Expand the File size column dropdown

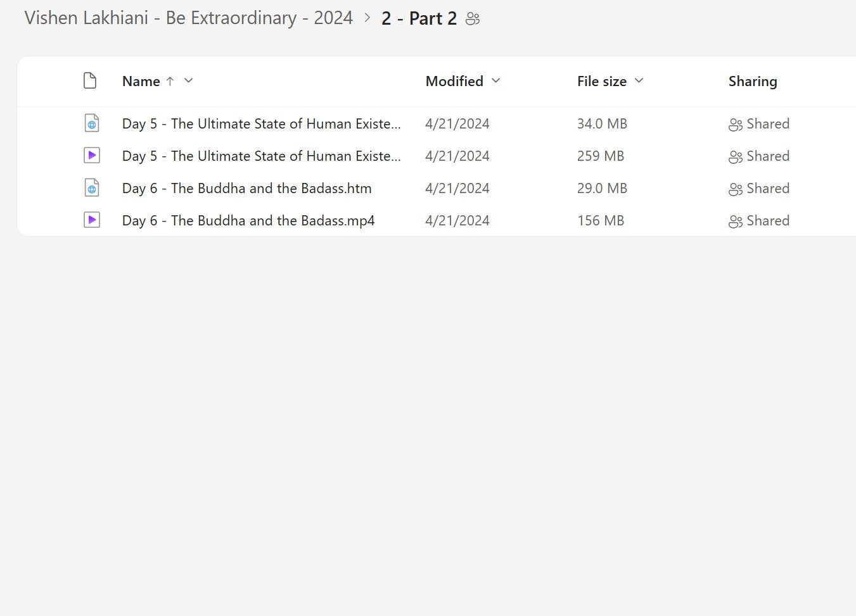click(x=639, y=80)
